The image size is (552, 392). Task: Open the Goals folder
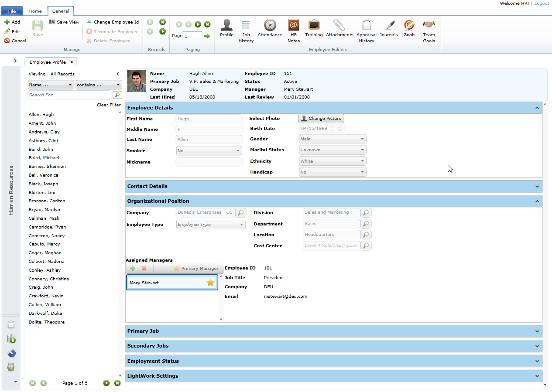[x=409, y=28]
